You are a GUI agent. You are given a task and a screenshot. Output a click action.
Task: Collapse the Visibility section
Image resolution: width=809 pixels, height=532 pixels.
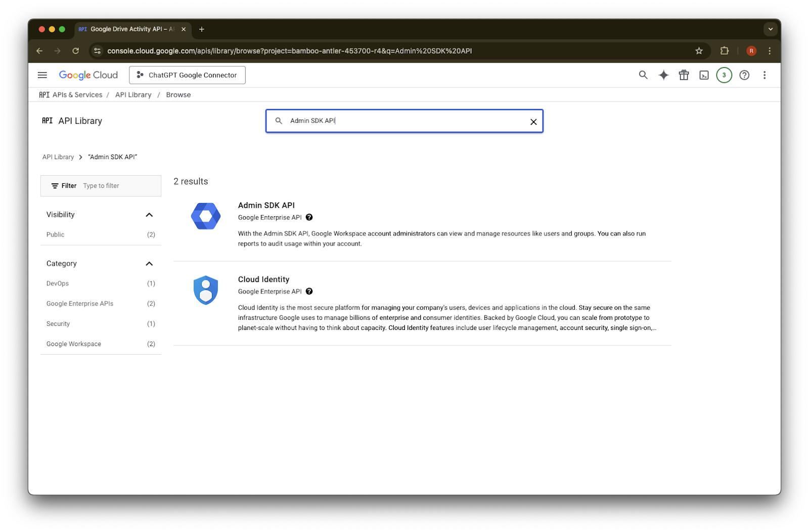[x=149, y=215]
